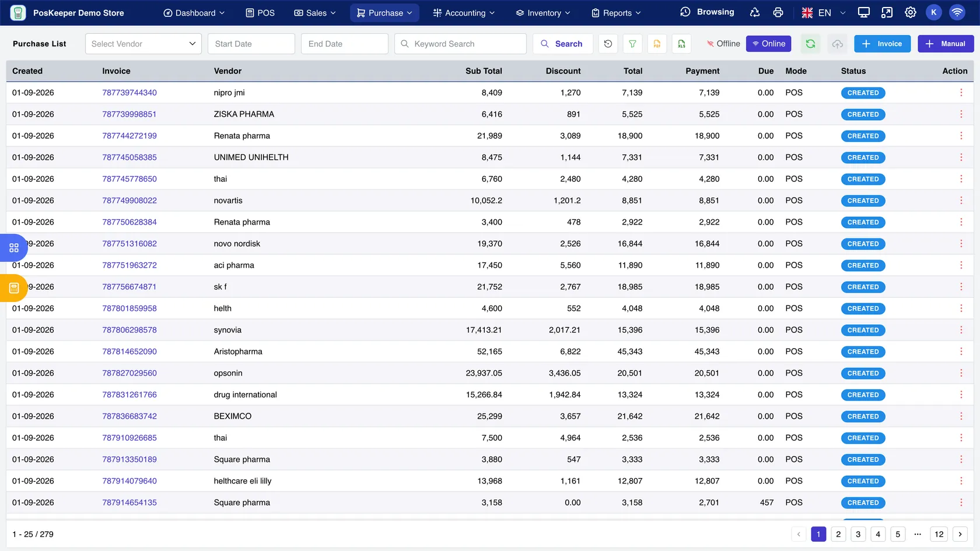Click the pagination ellipsis to skip pages
The image size is (980, 551).
pyautogui.click(x=918, y=534)
